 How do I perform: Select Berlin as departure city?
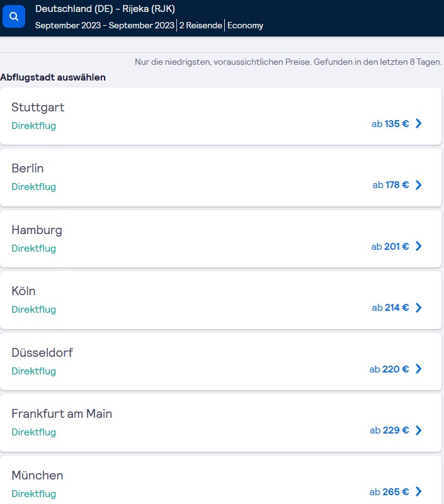[28, 169]
